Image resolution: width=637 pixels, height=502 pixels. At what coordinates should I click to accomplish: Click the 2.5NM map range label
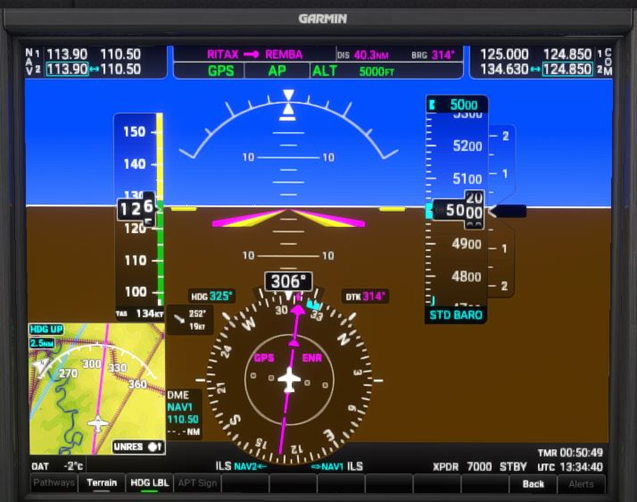click(42, 343)
